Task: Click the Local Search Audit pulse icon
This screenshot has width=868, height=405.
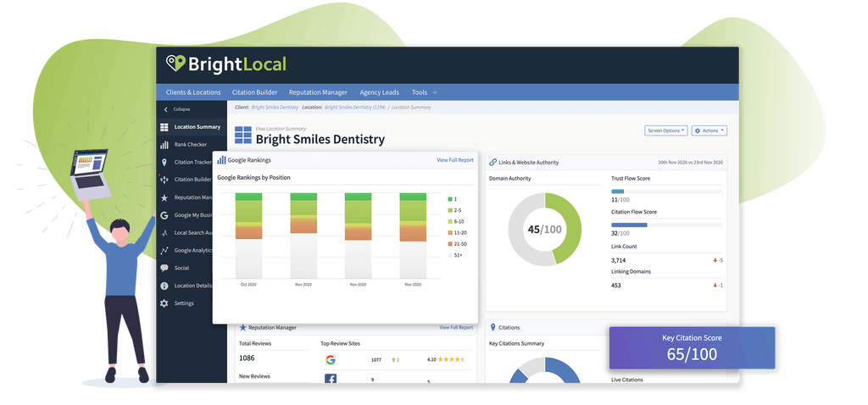Action: coord(164,233)
